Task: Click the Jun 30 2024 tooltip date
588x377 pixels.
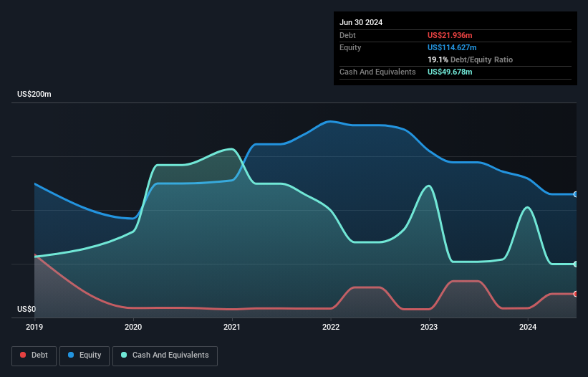Action: (x=361, y=22)
